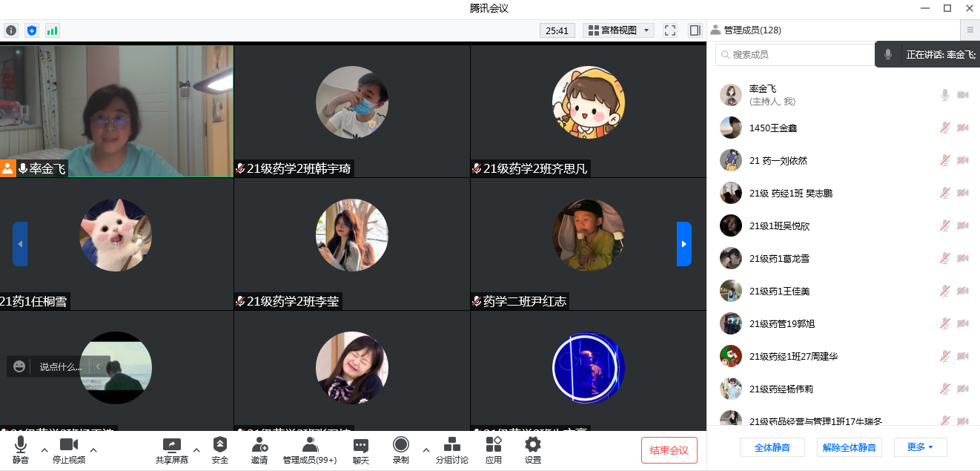Click the 说点什么 message input
Viewport: 980px width, 471px height.
click(60, 366)
